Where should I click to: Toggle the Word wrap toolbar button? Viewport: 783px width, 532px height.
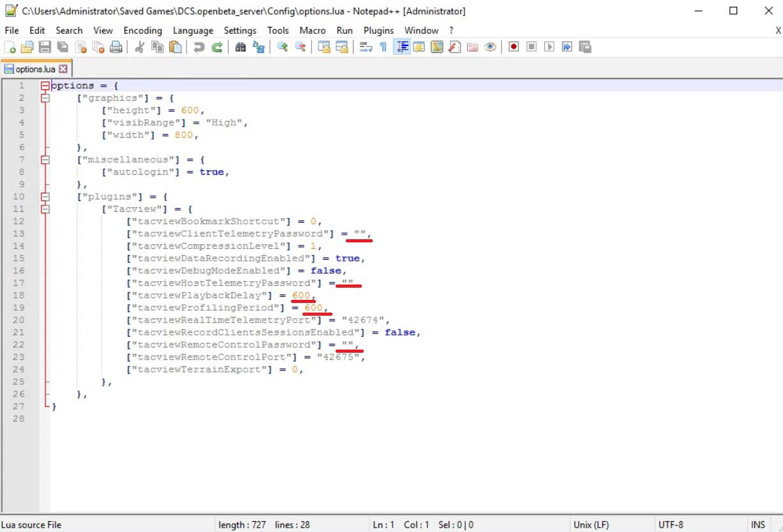click(x=366, y=47)
